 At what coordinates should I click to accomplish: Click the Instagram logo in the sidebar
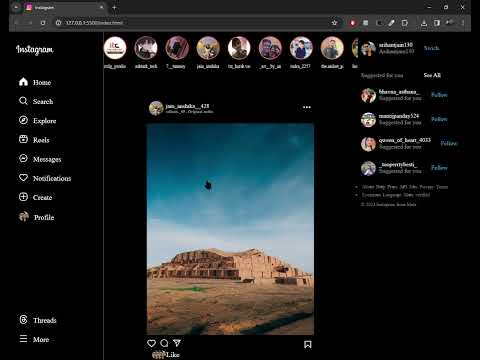point(34,50)
